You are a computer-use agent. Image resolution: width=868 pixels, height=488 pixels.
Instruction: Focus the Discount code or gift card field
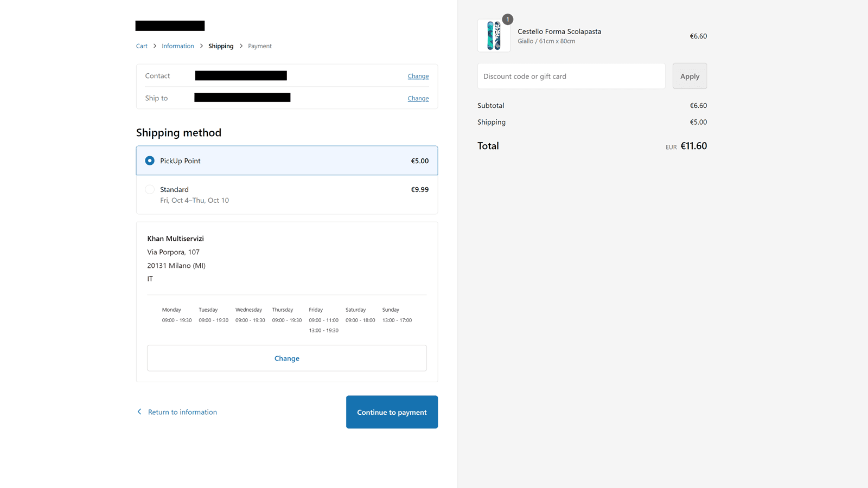(571, 76)
